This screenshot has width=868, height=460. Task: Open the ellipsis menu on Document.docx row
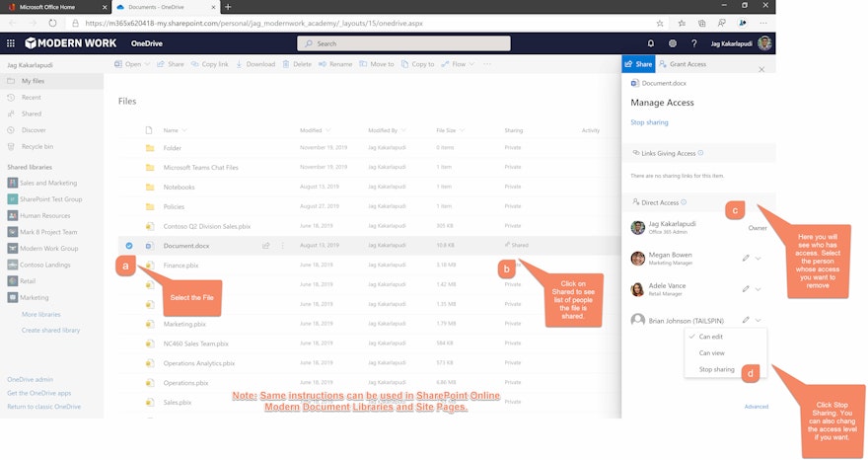tap(282, 246)
